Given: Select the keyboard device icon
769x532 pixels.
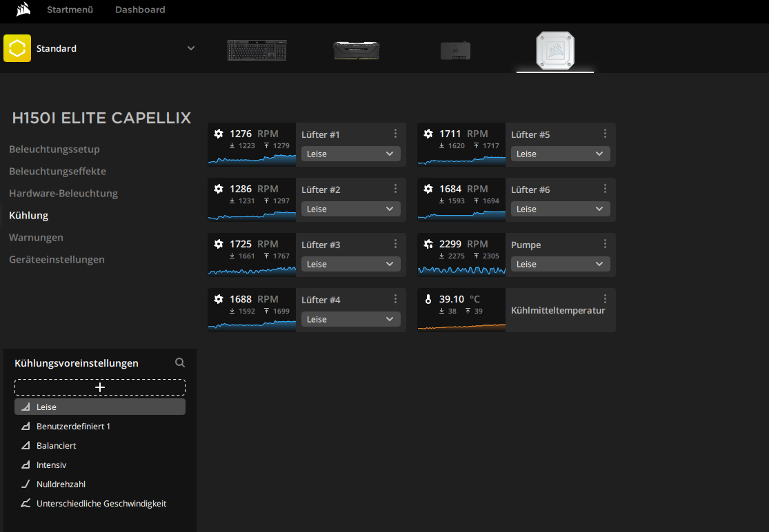Looking at the screenshot, I should pyautogui.click(x=257, y=50).
